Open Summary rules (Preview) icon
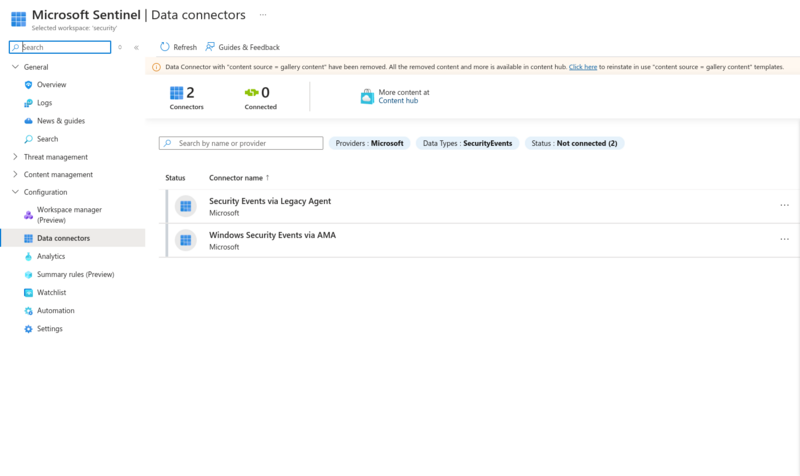800x476 pixels. (29, 274)
